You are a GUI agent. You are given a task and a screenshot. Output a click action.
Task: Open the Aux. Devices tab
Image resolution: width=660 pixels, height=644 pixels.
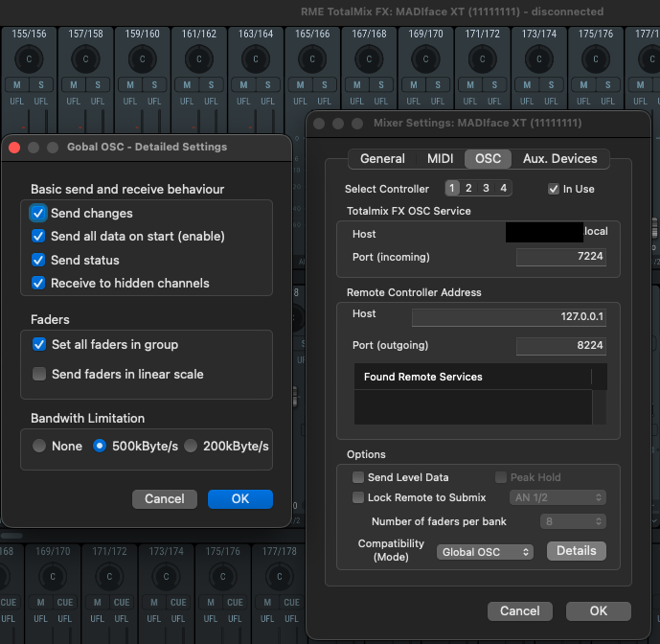coord(559,159)
